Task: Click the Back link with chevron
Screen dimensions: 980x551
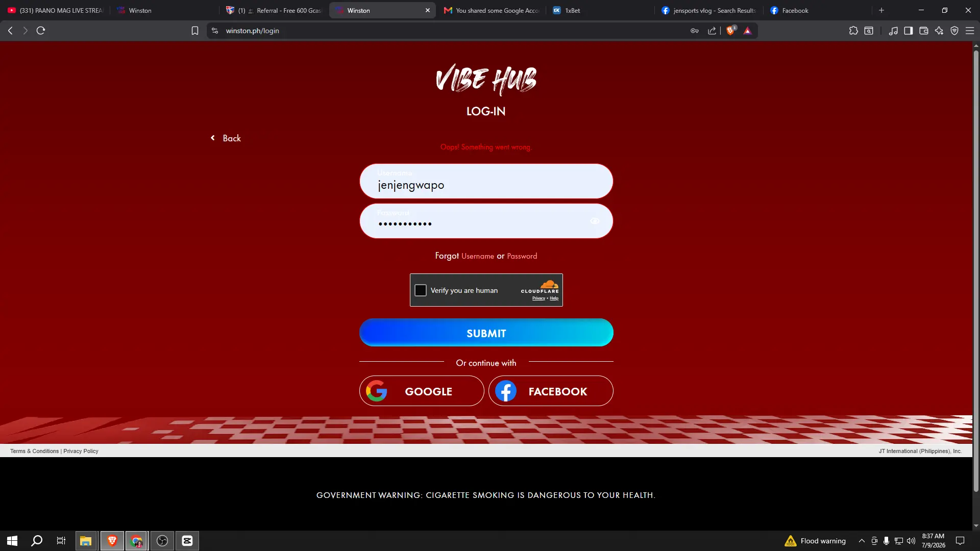Action: pyautogui.click(x=226, y=138)
